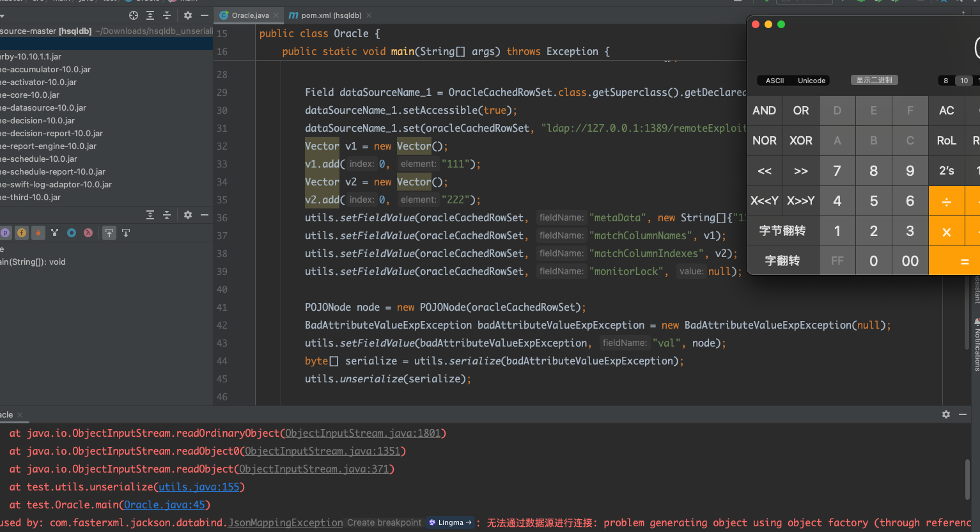The height and width of the screenshot is (532, 980).
Task: Click line number 41 in the gutter
Action: tap(222, 307)
